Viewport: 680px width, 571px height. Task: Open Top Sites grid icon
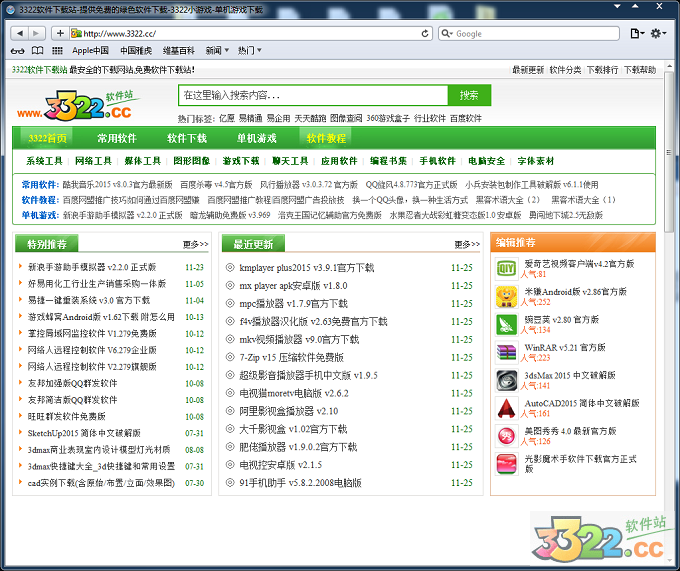click(57, 51)
